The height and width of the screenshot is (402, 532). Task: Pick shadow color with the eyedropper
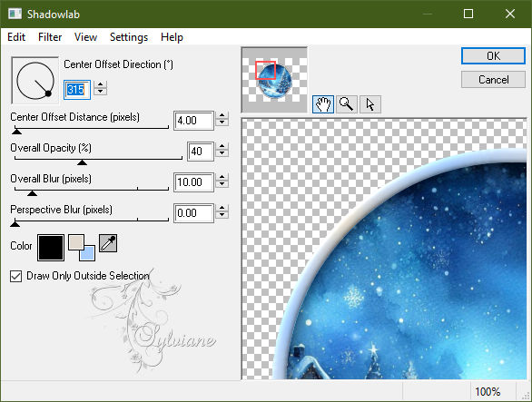click(x=108, y=243)
